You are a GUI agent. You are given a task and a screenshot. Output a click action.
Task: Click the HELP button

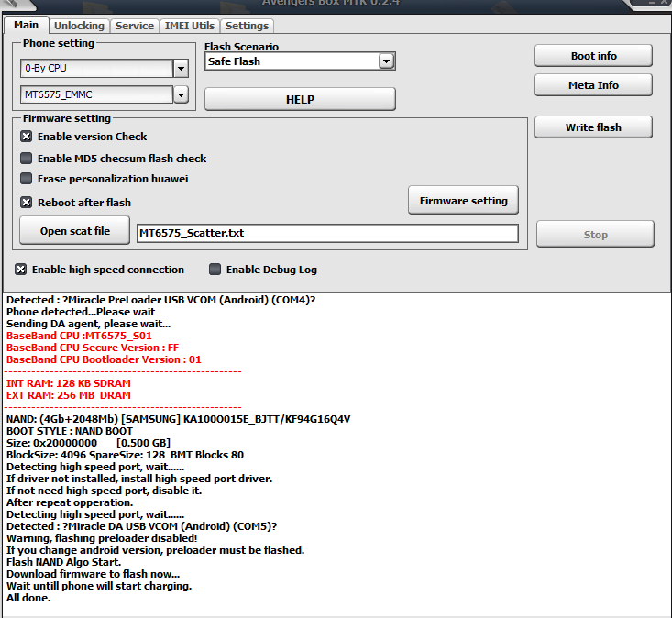click(300, 99)
